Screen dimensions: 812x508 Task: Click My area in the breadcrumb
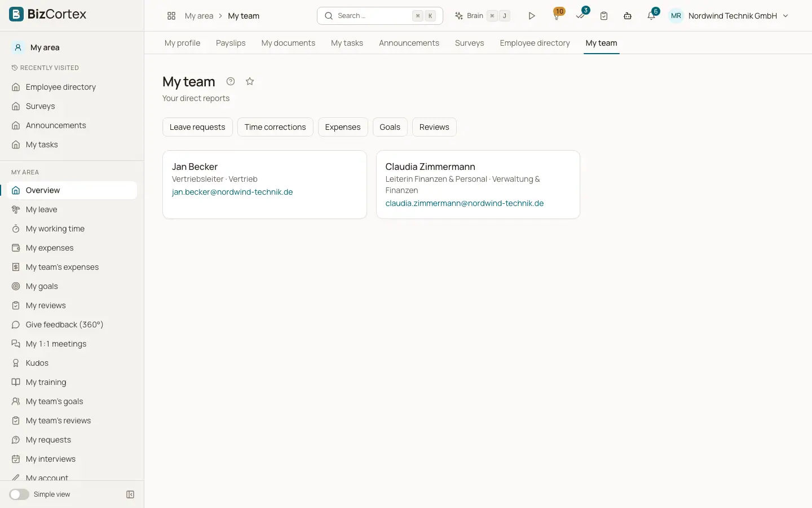(199, 16)
